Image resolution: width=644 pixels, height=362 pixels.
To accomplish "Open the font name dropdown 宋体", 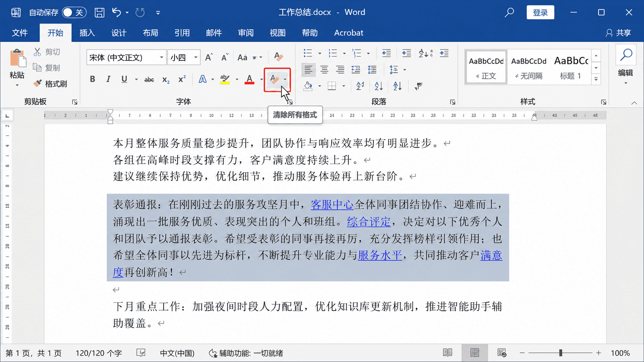I will point(162,58).
